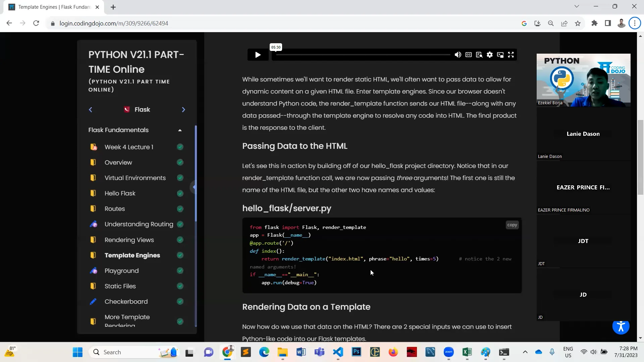The height and width of the screenshot is (362, 644).
Task: Enable closed captions on the video
Action: coord(469,55)
